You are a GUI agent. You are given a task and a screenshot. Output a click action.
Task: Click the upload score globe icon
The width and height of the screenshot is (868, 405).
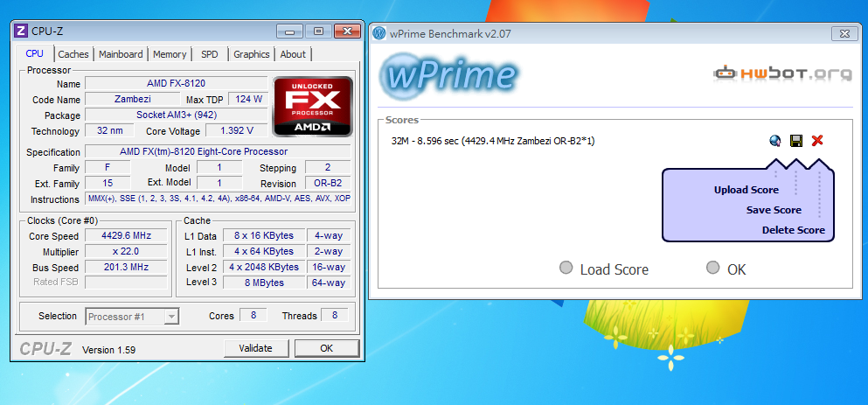pos(775,141)
